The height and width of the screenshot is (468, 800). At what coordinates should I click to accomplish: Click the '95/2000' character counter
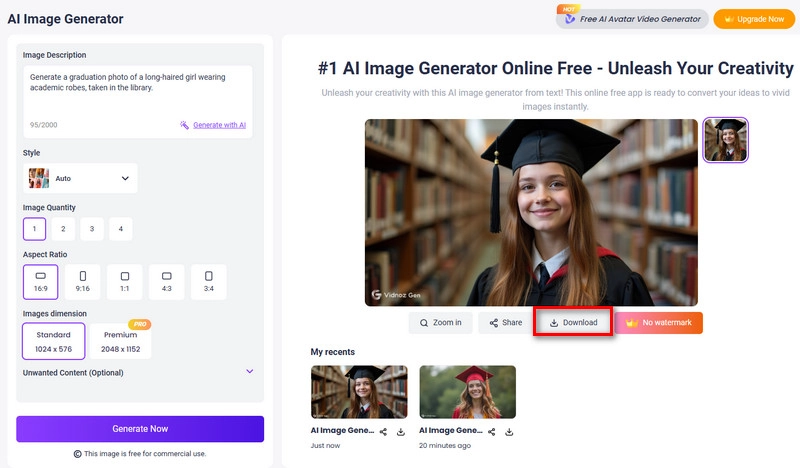(x=43, y=125)
